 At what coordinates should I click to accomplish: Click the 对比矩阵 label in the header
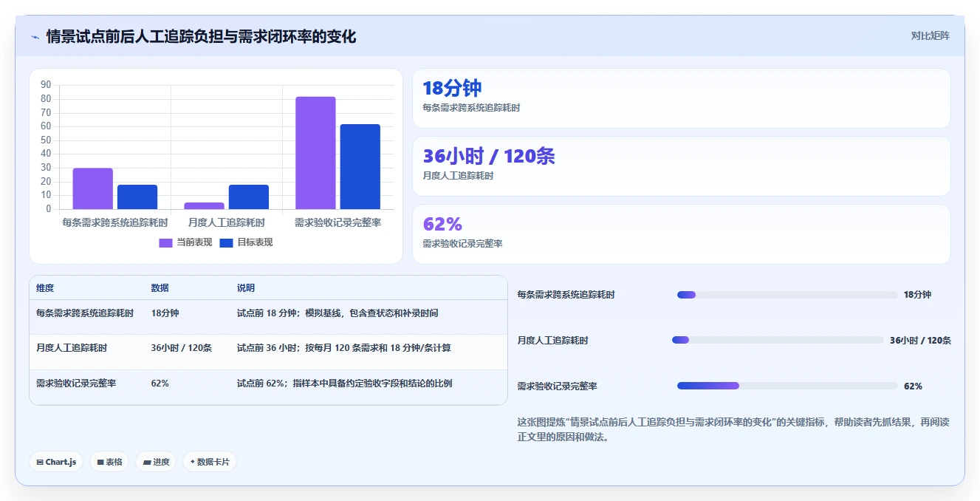pos(931,35)
